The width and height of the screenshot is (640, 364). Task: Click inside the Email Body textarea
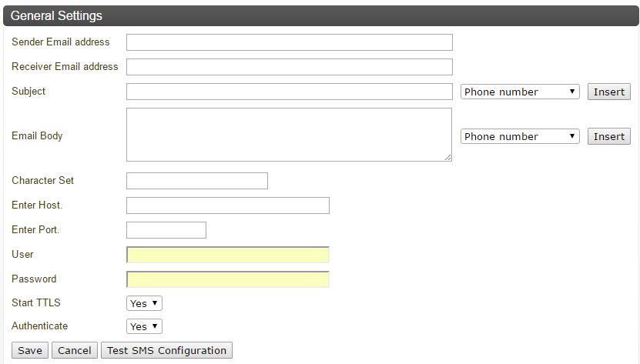coord(289,135)
